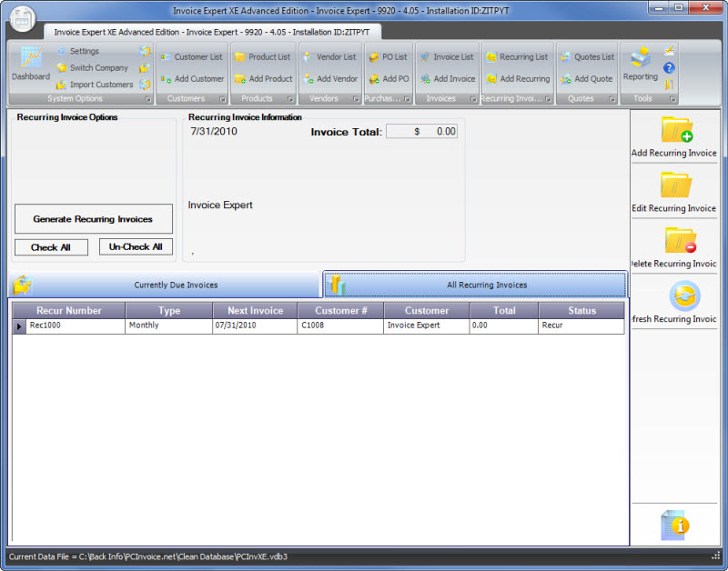Click the blue help question mark icon
728x571 pixels.
click(x=669, y=68)
